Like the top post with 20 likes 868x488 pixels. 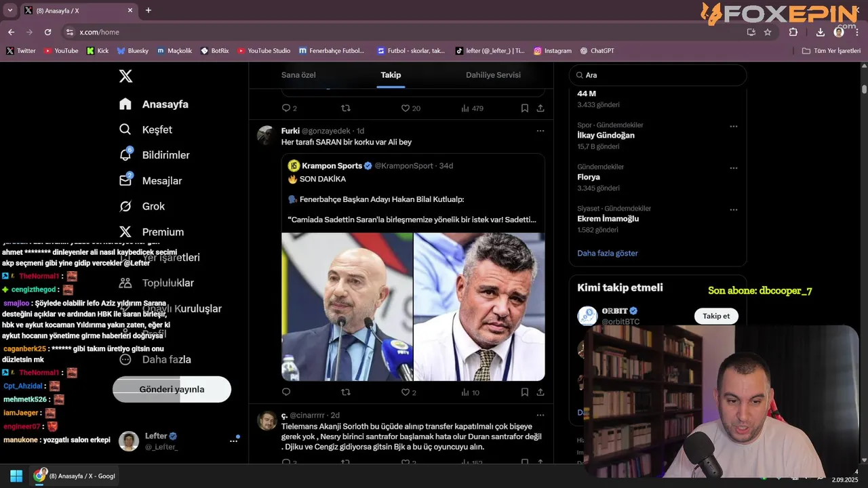coord(410,108)
